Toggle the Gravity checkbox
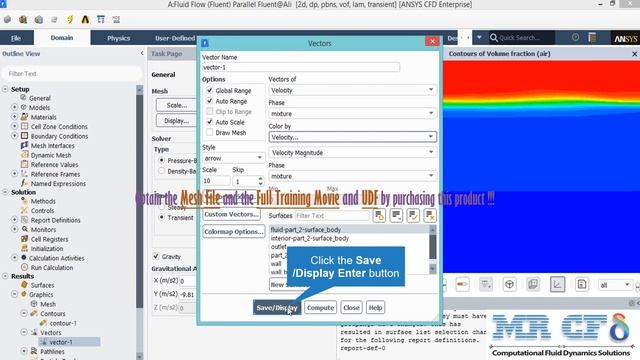The width and height of the screenshot is (640, 360). pyautogui.click(x=156, y=256)
